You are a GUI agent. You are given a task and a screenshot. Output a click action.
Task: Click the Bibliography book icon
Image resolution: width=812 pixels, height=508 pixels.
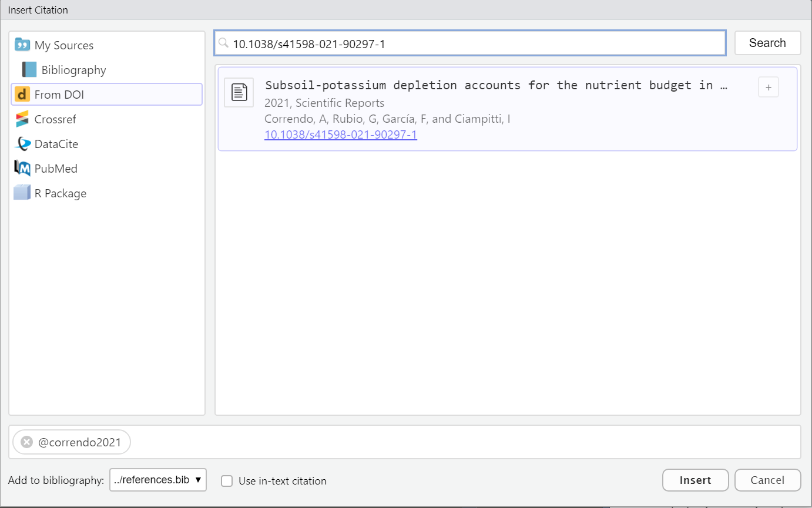point(29,70)
